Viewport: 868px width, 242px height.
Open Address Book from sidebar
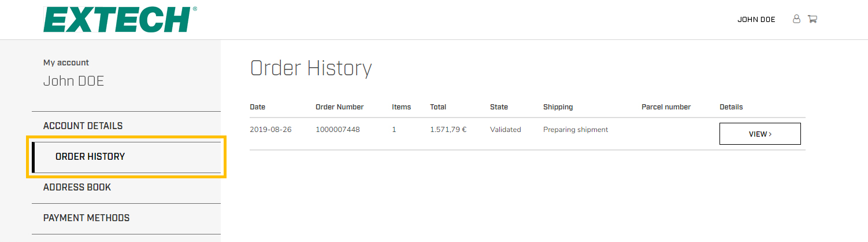point(77,187)
